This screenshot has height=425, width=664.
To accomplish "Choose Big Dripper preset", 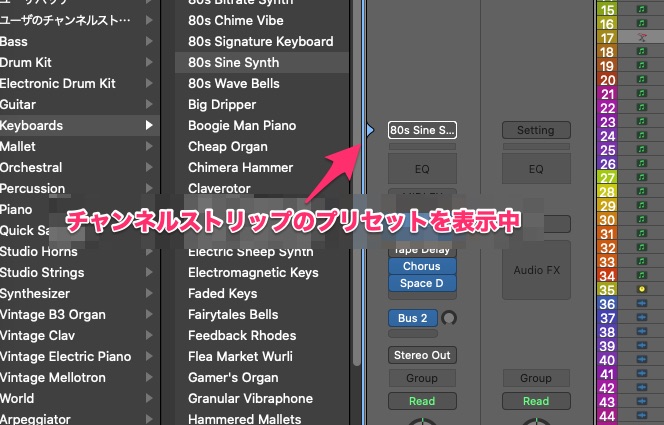I will click(262, 105).
